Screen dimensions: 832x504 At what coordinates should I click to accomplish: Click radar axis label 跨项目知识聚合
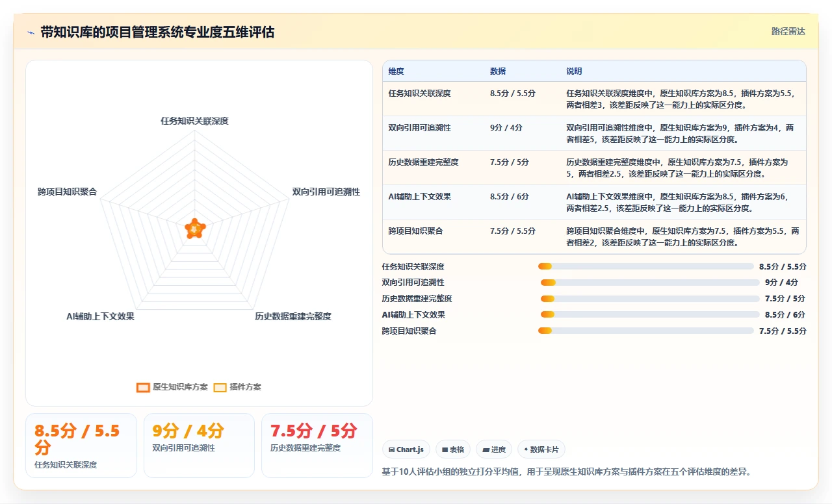click(x=68, y=192)
